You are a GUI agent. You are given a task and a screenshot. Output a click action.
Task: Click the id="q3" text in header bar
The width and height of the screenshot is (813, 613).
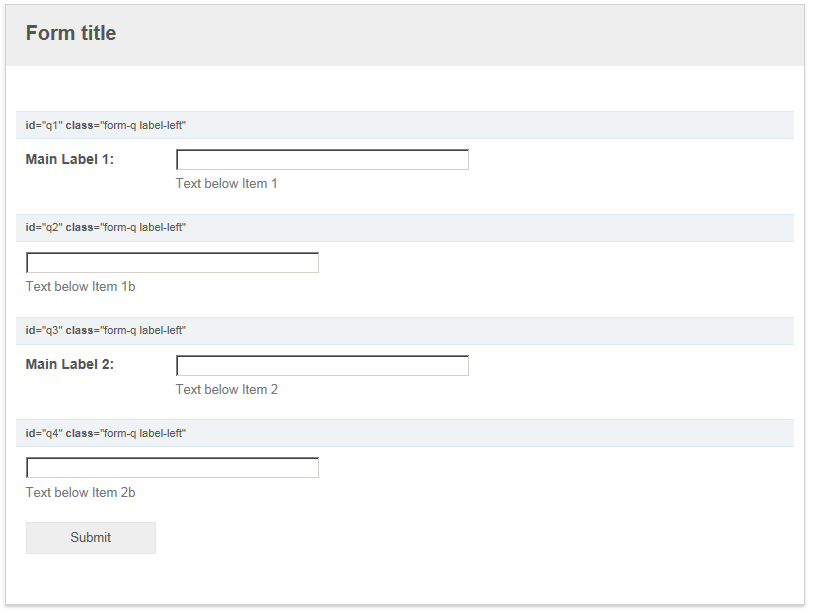pos(44,330)
